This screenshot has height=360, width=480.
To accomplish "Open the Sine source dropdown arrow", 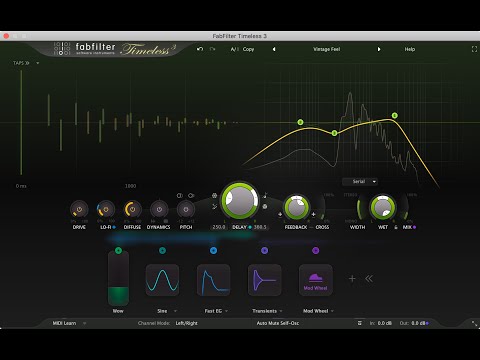I will pos(175,311).
